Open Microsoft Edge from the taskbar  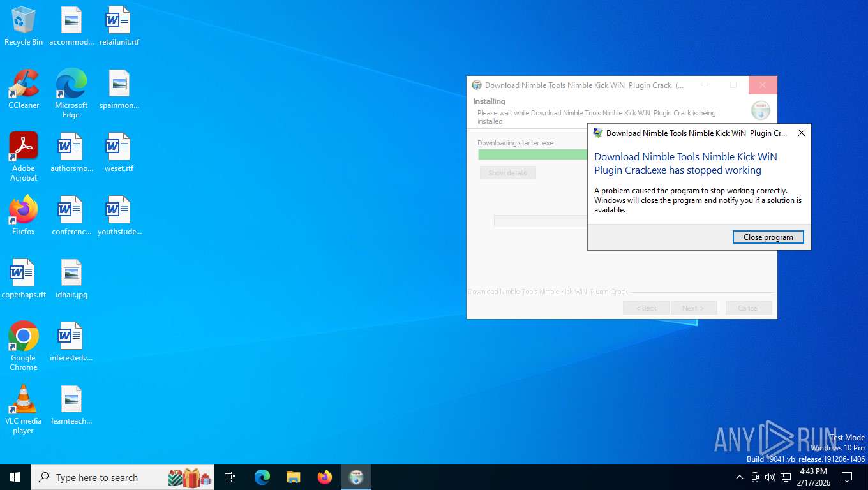click(x=262, y=477)
